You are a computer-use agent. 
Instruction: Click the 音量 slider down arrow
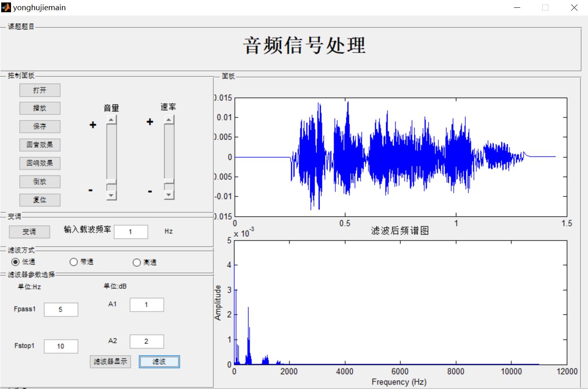coord(112,196)
